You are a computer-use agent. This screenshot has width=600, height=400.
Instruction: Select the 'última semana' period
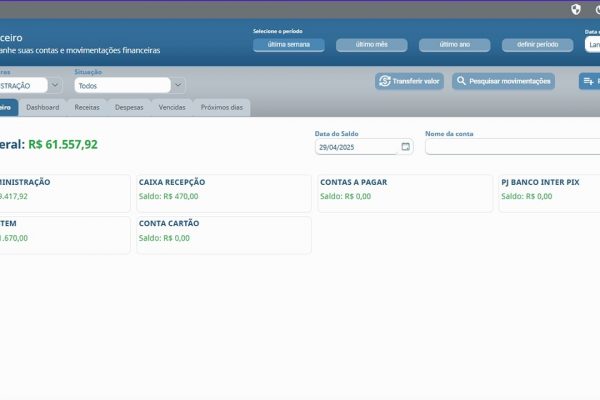(289, 45)
